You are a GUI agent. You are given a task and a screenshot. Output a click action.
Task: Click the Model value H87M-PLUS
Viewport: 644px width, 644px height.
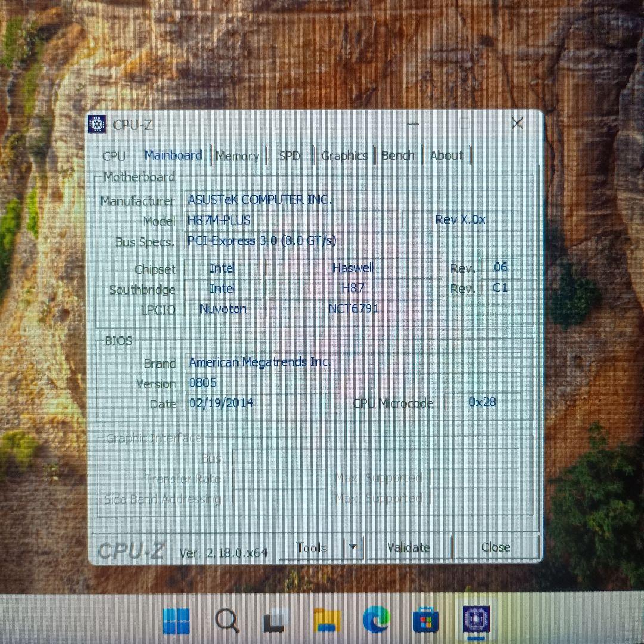click(x=291, y=221)
